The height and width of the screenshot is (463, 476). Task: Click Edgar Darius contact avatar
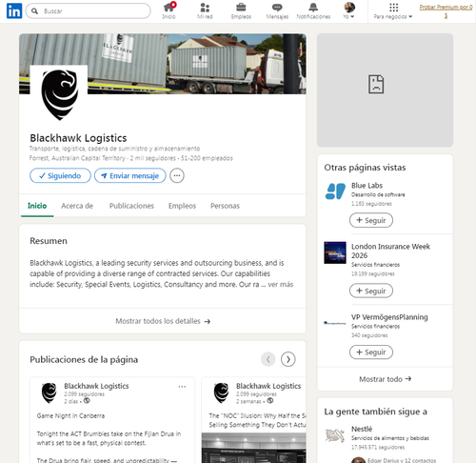[x=358, y=460]
